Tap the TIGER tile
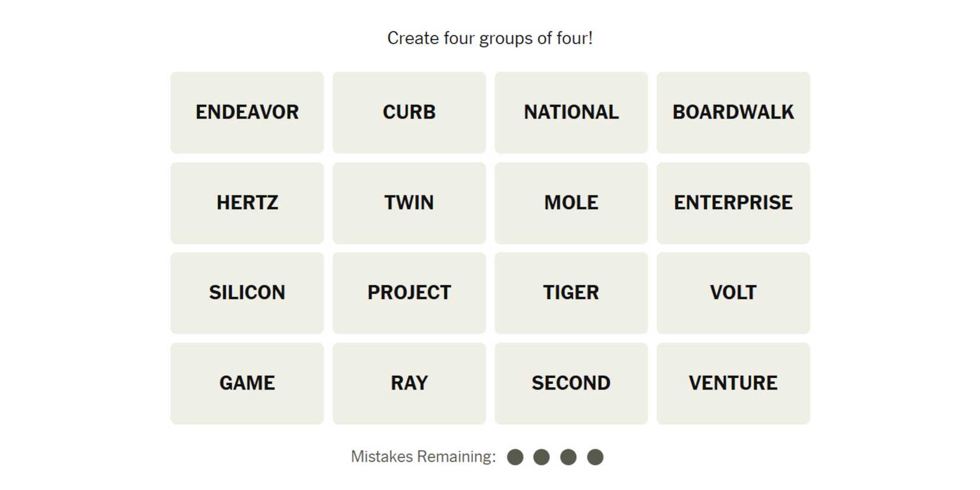 [x=571, y=293]
